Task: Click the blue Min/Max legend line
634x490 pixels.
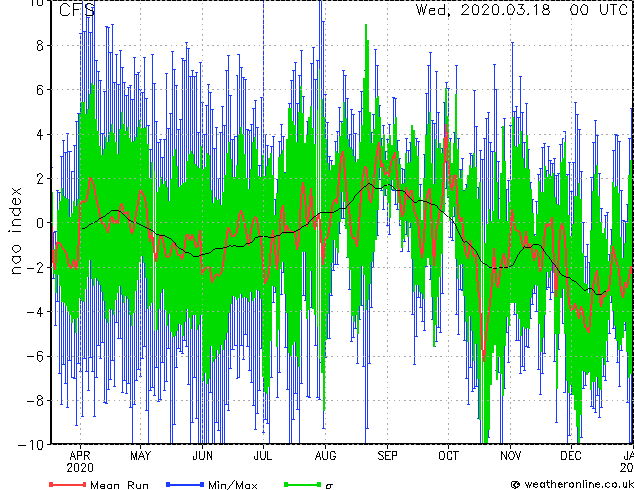Action: (x=185, y=484)
